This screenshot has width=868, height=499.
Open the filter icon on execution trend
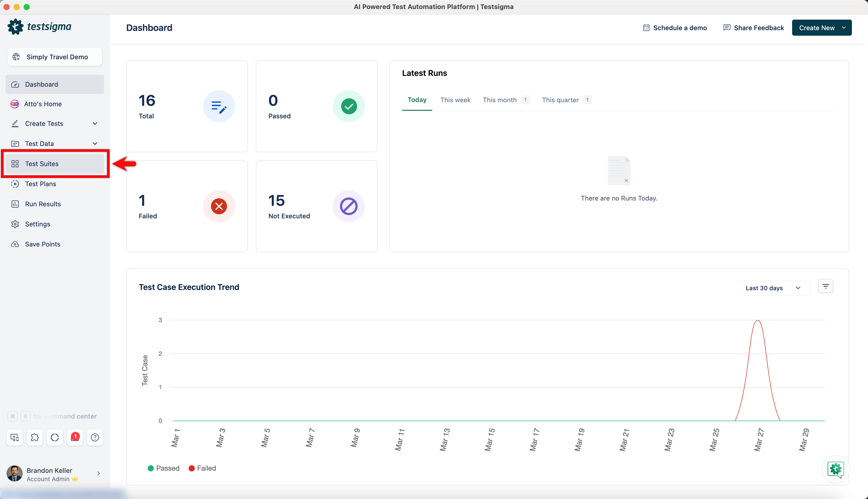(x=825, y=286)
